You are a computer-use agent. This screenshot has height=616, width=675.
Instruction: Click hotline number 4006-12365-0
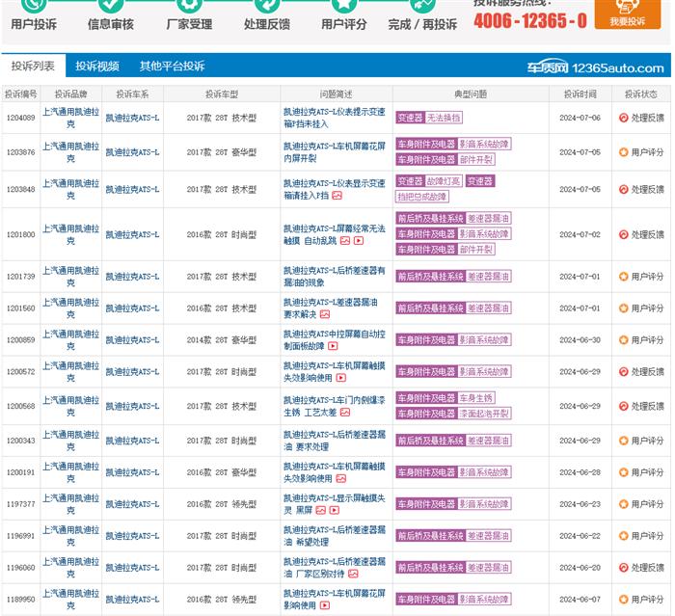530,20
